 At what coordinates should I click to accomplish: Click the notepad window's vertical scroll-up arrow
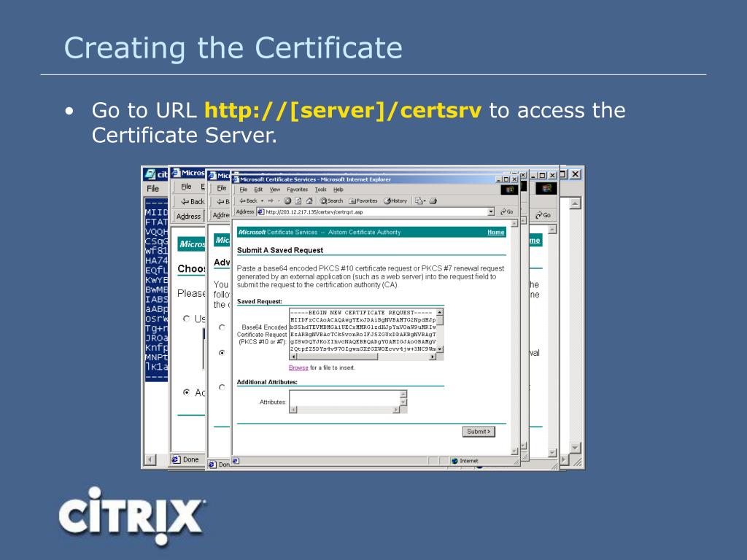click(x=575, y=203)
